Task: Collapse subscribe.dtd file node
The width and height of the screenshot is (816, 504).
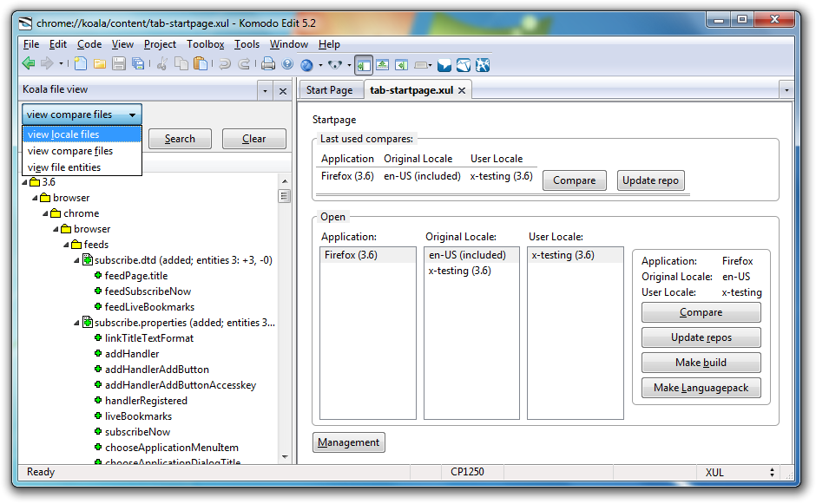Action: point(76,260)
